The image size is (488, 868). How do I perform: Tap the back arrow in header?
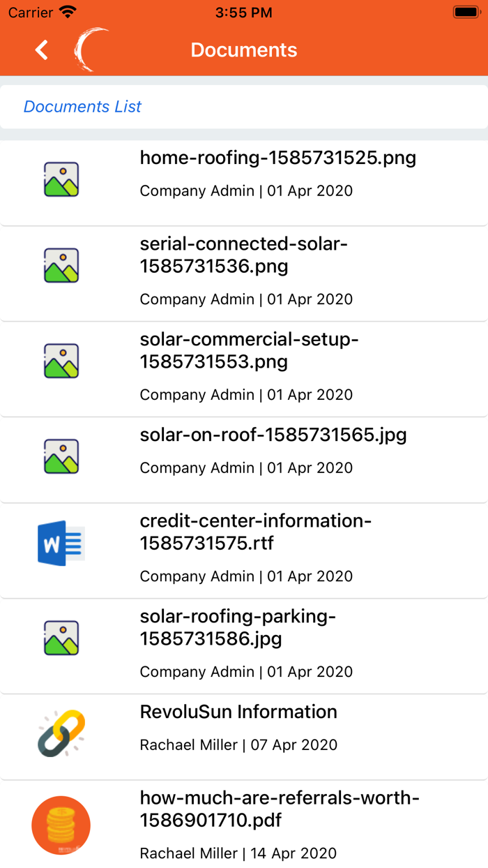click(42, 50)
